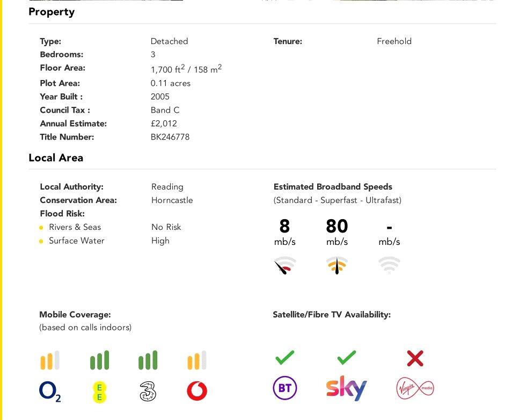Image resolution: width=519 pixels, height=420 pixels.
Task: Click the BT provider logo
Action: pyautogui.click(x=284, y=388)
